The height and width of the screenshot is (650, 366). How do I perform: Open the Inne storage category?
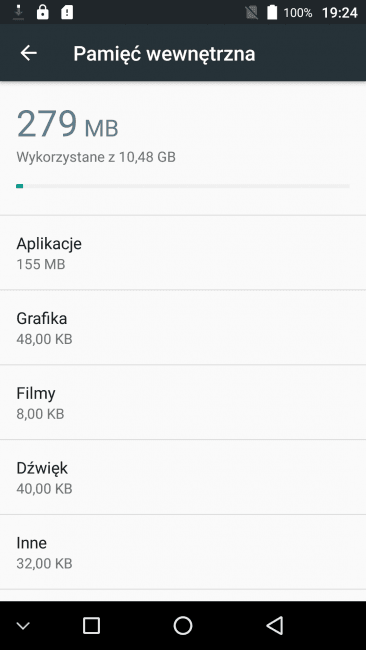pyautogui.click(x=183, y=552)
